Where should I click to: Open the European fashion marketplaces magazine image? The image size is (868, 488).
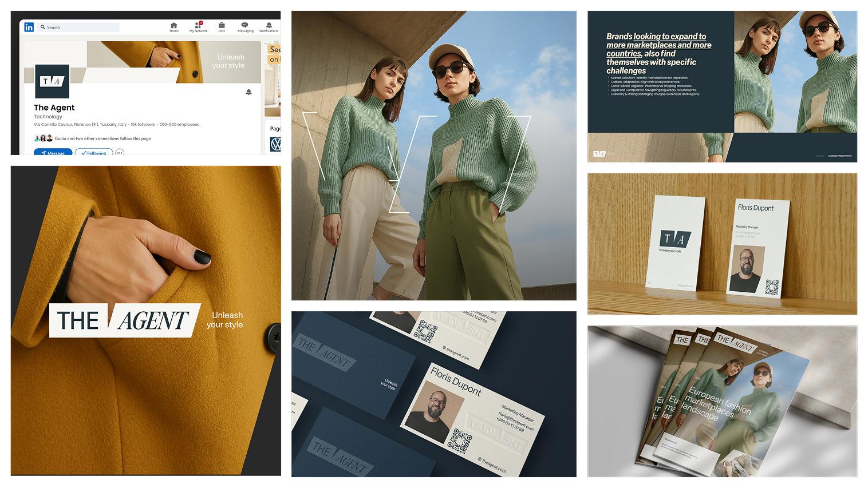pyautogui.click(x=722, y=401)
